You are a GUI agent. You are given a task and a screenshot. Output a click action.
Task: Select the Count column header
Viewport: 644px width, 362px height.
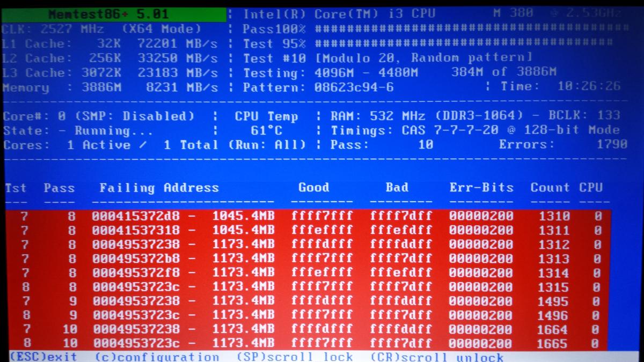550,187
